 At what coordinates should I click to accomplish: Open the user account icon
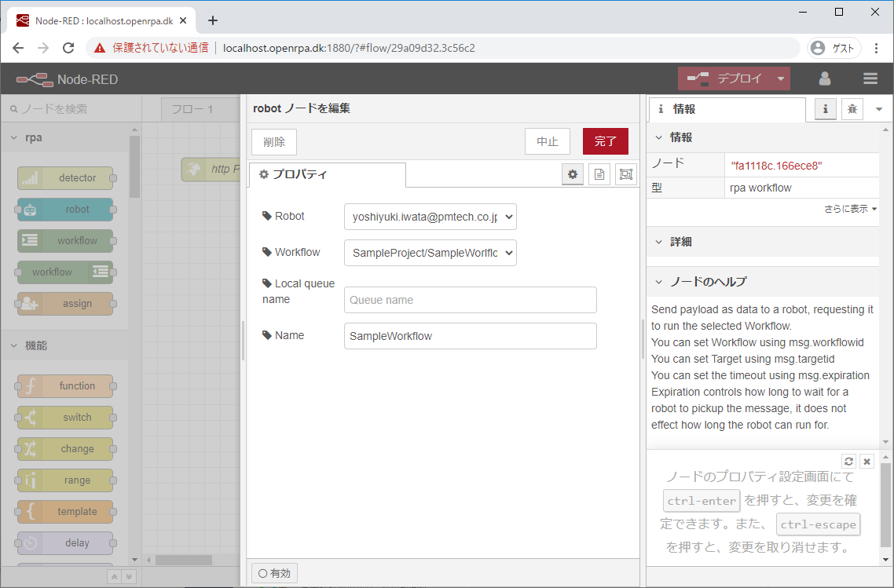pyautogui.click(x=824, y=79)
